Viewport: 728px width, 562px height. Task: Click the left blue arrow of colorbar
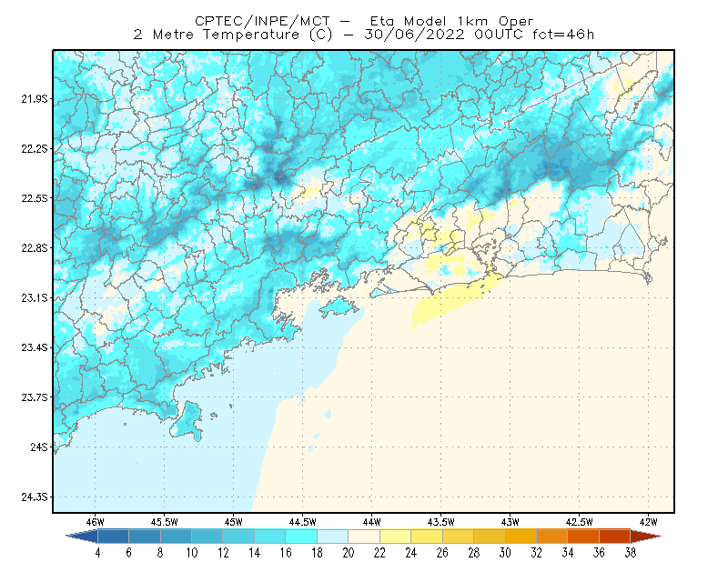tap(82, 537)
